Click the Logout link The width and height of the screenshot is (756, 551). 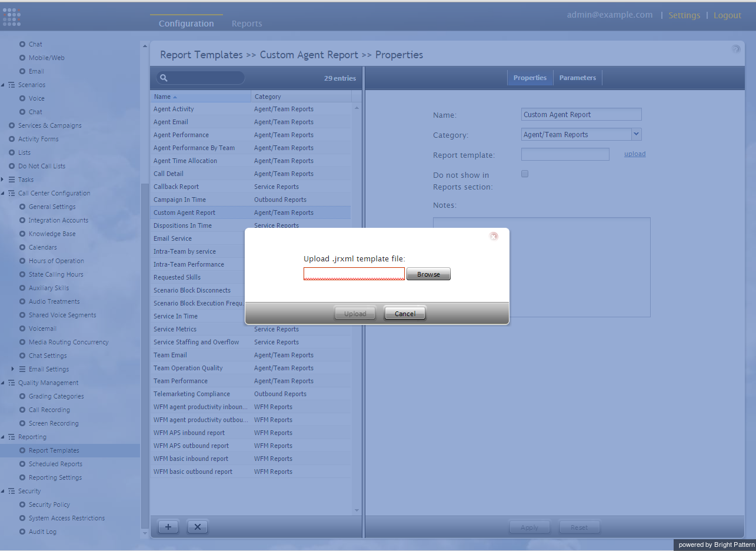pos(727,15)
